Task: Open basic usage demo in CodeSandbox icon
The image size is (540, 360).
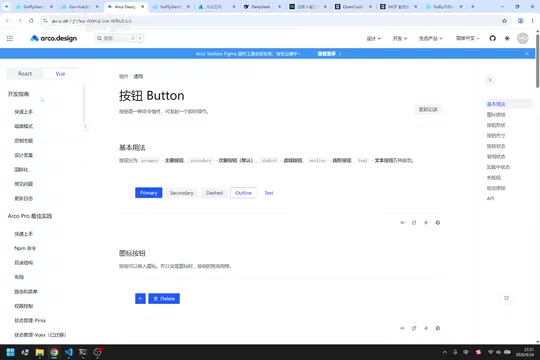Action: coord(438,223)
